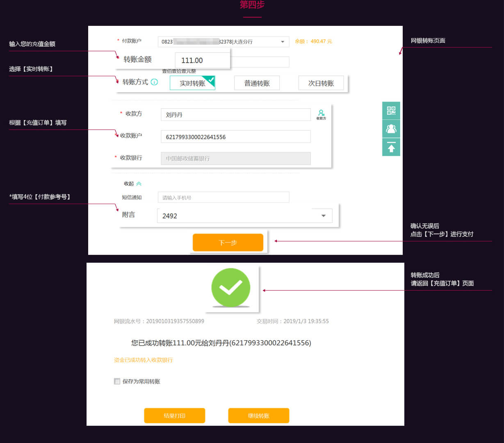Check the 保存为常用转账 checkbox
The image size is (504, 443).
coord(117,382)
